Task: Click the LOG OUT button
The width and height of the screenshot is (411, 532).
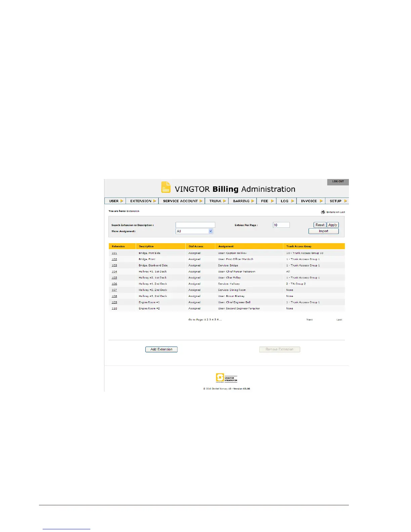Action: click(338, 182)
